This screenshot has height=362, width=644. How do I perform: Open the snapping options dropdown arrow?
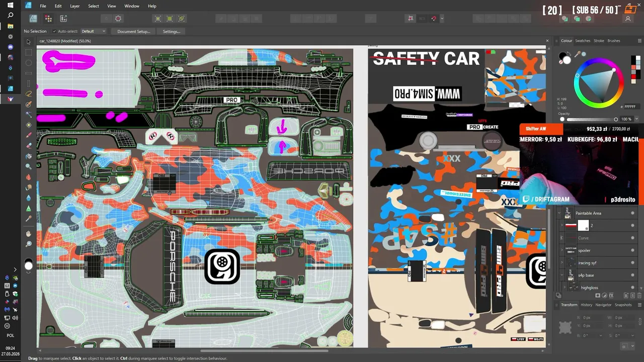click(442, 19)
